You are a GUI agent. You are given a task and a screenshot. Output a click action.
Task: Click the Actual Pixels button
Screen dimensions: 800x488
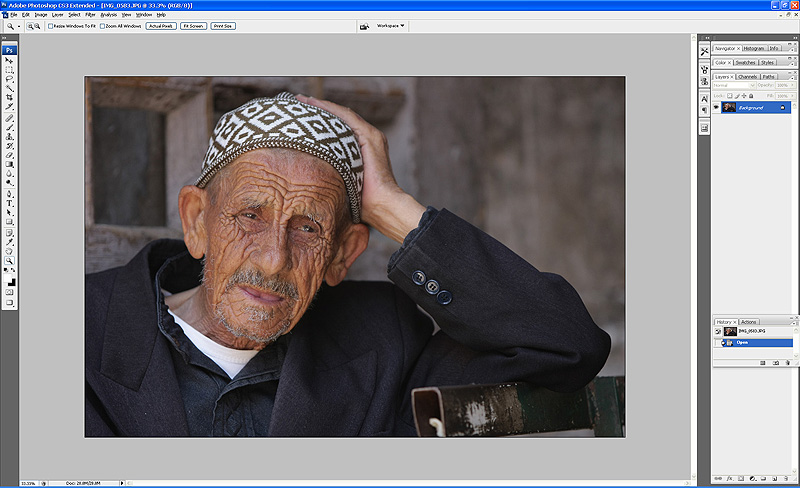(x=160, y=26)
